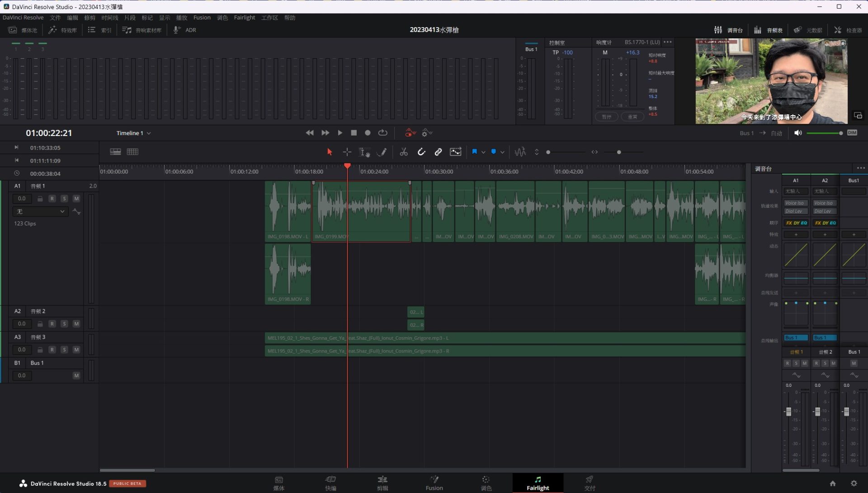Viewport: 868px width, 493px height.
Task: Open mixer panel options dots
Action: pyautogui.click(x=860, y=168)
